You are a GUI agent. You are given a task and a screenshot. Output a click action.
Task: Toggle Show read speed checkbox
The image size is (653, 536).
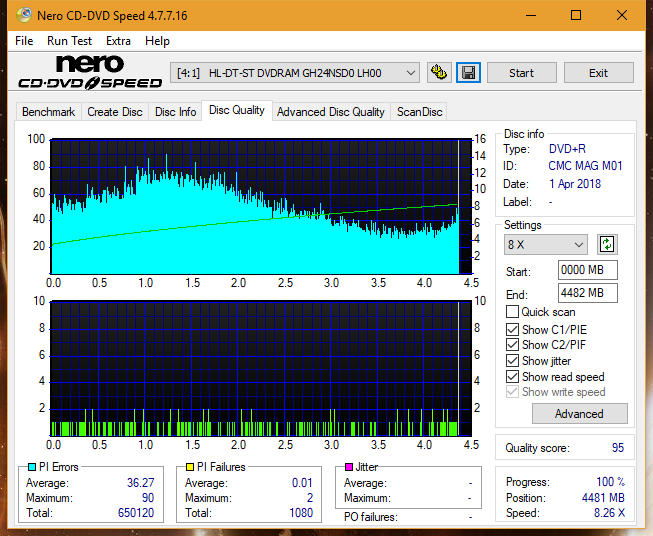512,376
